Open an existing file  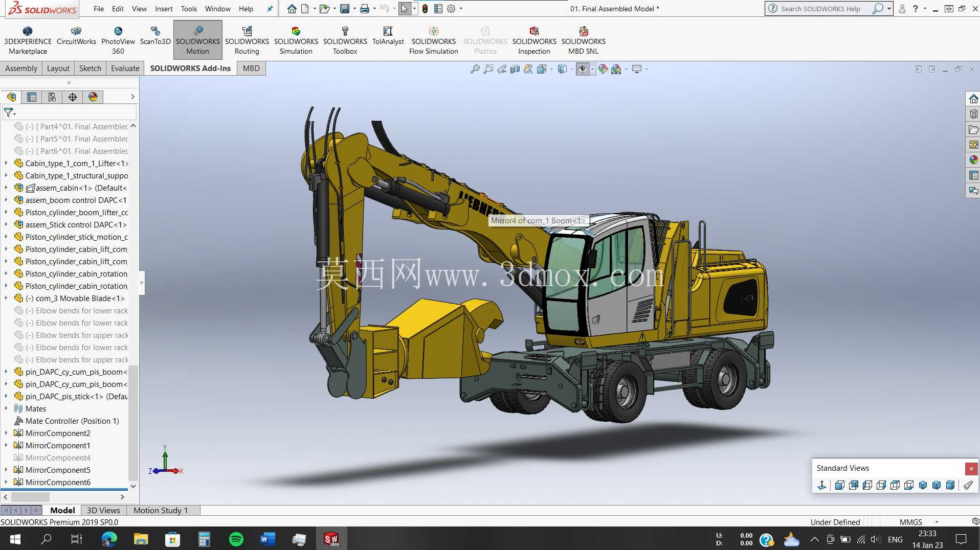pyautogui.click(x=324, y=9)
